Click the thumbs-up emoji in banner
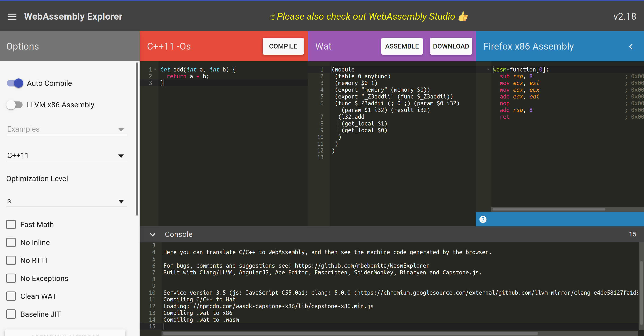 [x=463, y=16]
